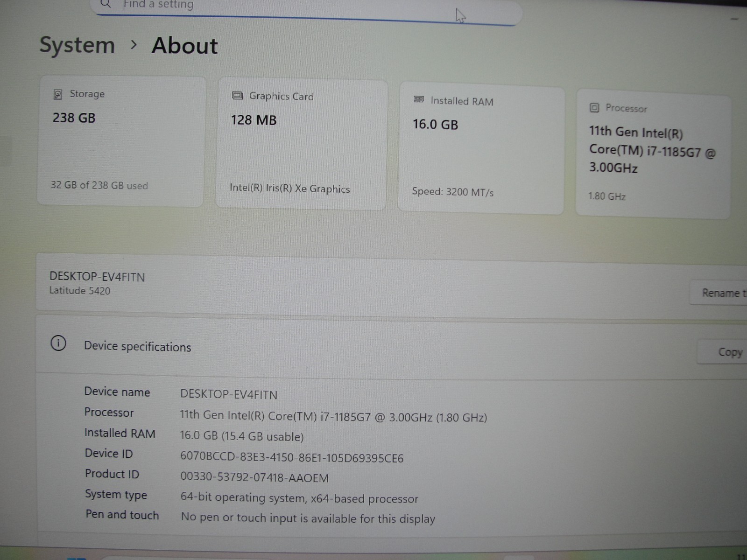Rename this PC button
Viewport: 747px width, 560px height.
pyautogui.click(x=719, y=293)
